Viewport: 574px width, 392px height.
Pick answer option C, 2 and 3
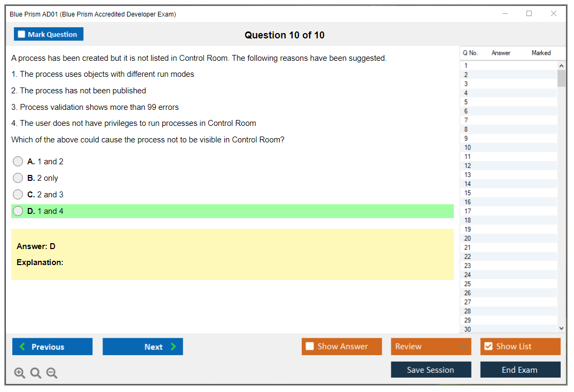tap(18, 195)
